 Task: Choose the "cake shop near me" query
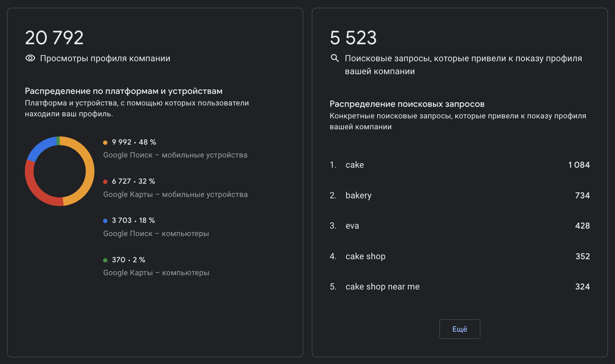tap(382, 287)
